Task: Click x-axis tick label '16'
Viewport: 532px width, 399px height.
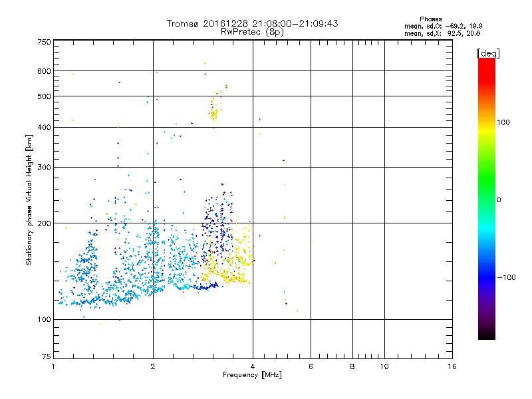Action: tap(452, 366)
